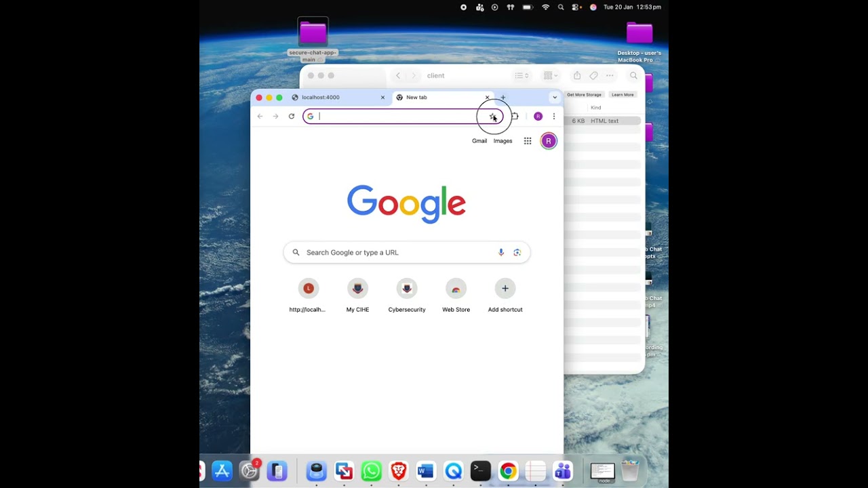Open Spotlight search in the menu bar

pos(561,7)
